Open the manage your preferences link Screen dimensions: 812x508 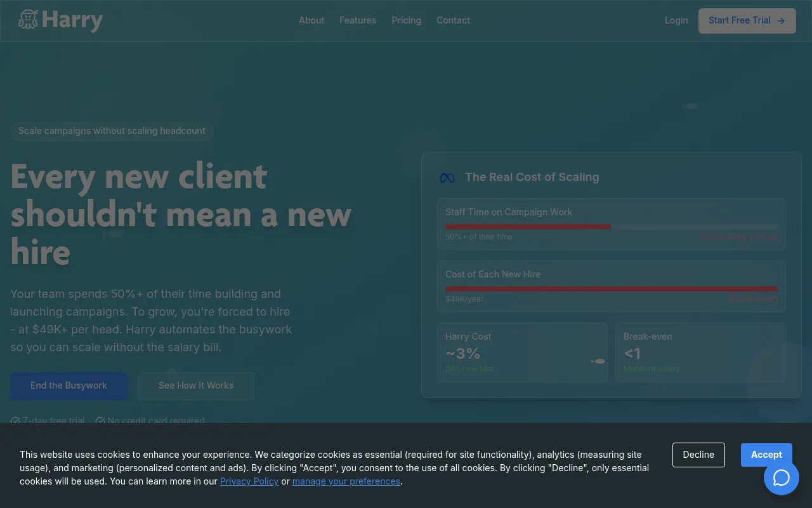pyautogui.click(x=346, y=481)
